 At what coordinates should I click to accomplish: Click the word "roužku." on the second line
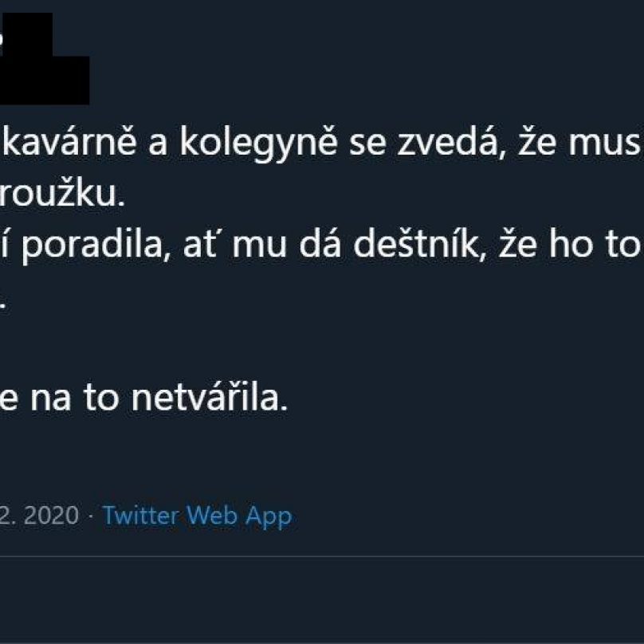click(x=61, y=194)
